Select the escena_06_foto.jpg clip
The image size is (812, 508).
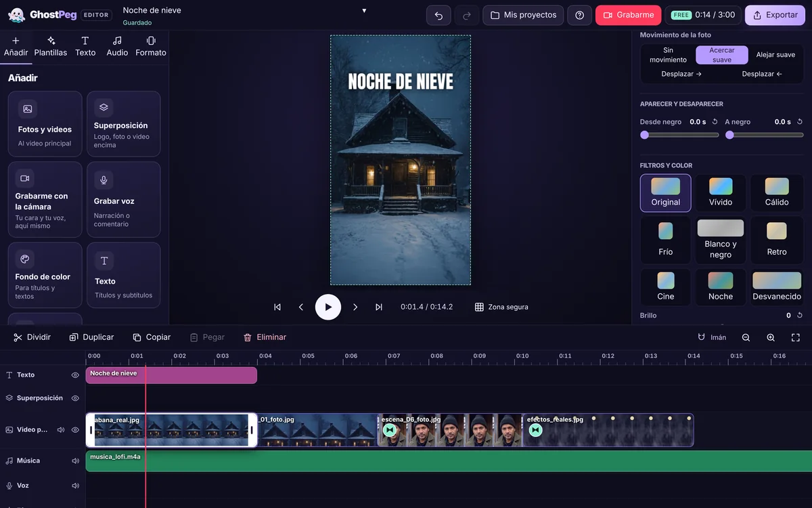point(450,430)
